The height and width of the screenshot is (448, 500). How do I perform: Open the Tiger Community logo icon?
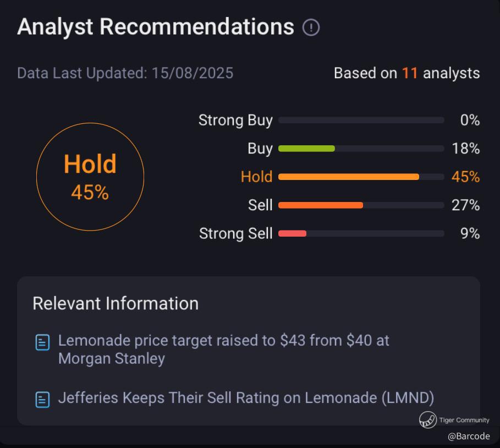(x=427, y=420)
